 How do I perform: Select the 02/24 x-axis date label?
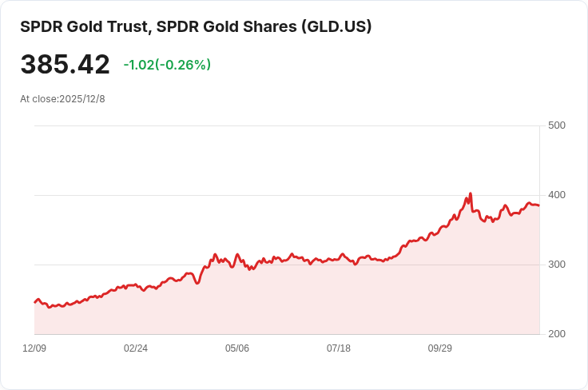click(x=136, y=348)
